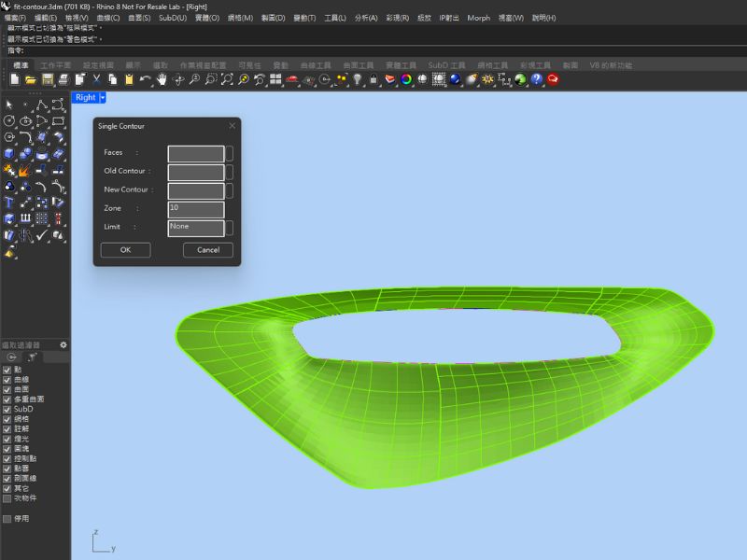Click the Save file toolbar icon
747x560 pixels.
point(48,80)
